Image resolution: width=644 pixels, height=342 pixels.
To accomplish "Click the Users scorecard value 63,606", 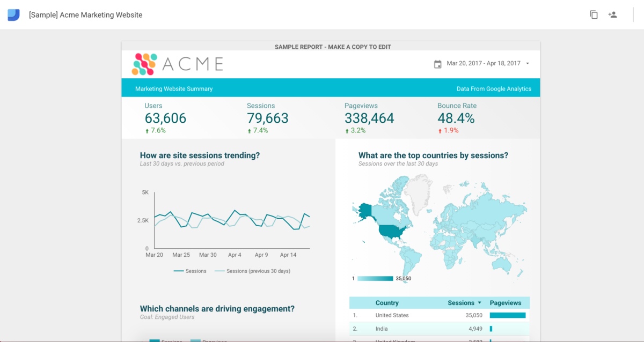I will 165,118.
